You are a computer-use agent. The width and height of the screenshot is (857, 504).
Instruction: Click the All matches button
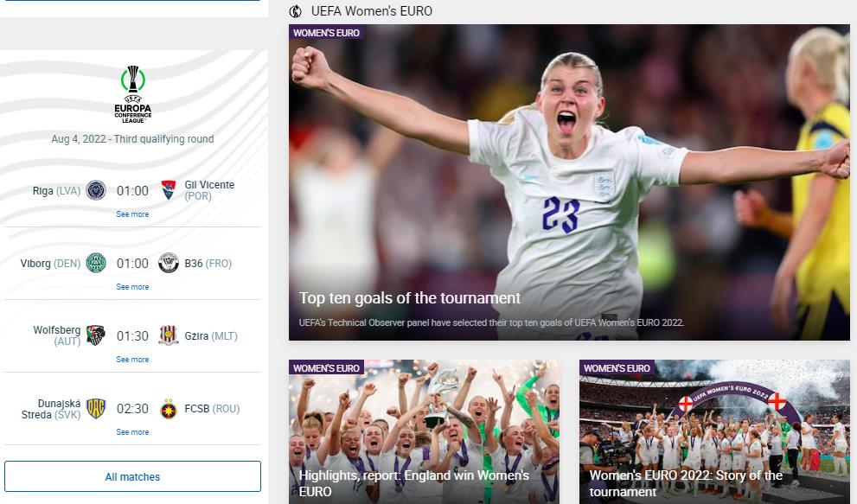[x=133, y=476]
